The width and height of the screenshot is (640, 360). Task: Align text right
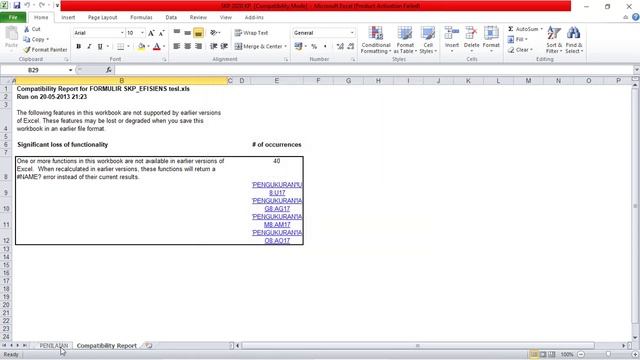(198, 47)
